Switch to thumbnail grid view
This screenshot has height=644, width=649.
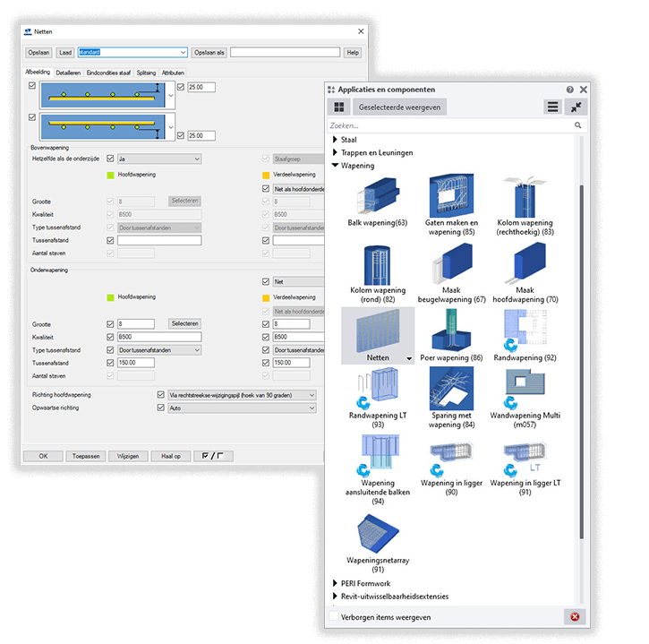point(339,107)
